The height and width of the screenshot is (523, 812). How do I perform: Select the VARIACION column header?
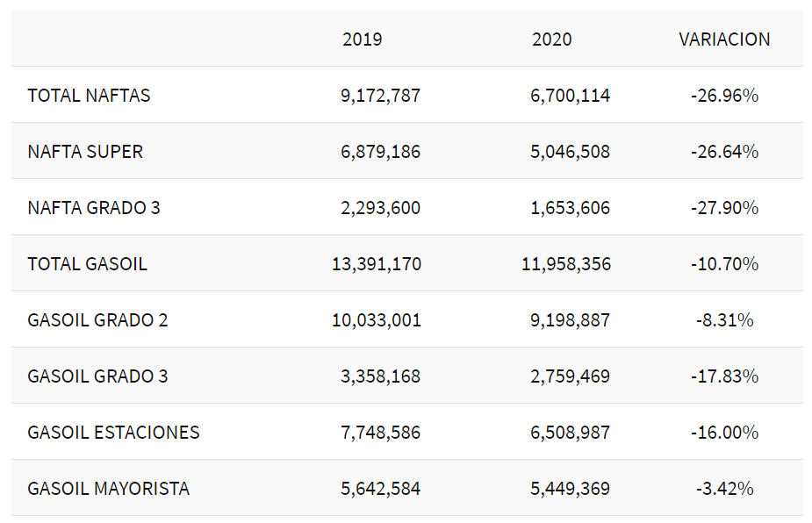tap(724, 39)
